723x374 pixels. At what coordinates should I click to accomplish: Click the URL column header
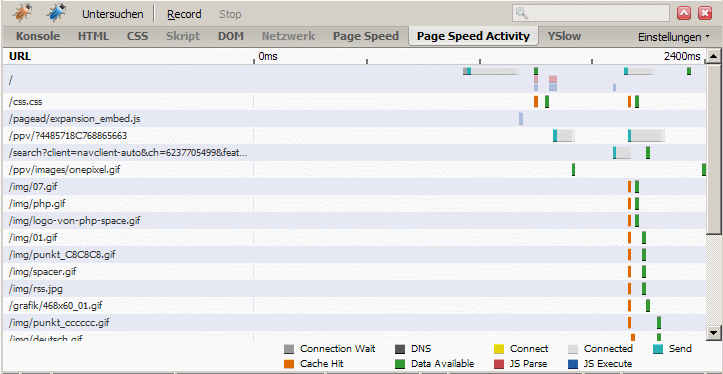(x=20, y=57)
